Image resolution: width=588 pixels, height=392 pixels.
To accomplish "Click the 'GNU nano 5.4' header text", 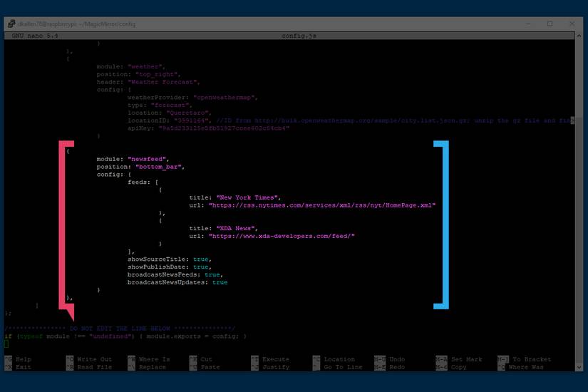I will pyautogui.click(x=35, y=36).
